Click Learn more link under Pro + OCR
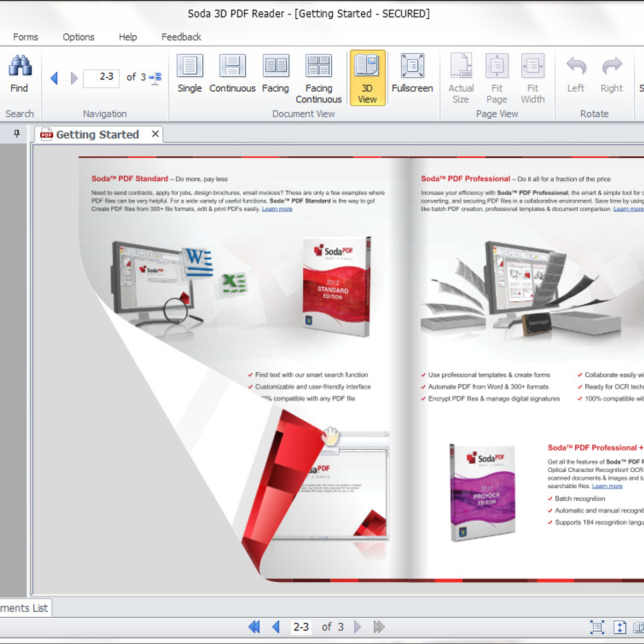The height and width of the screenshot is (644, 644). point(607,486)
